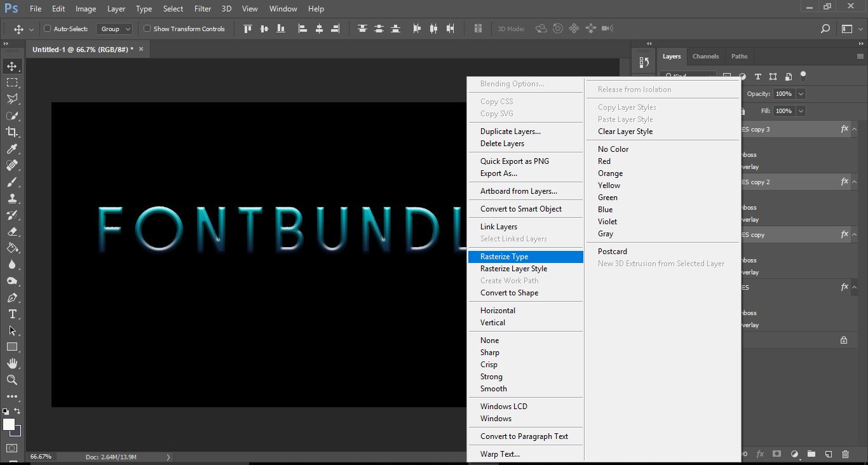The width and height of the screenshot is (868, 465).
Task: Click Align top edges icon
Action: 247,29
